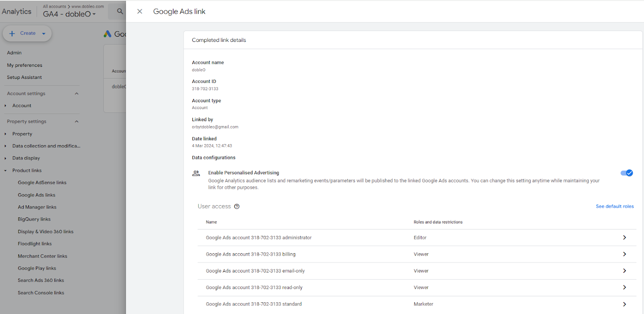Select Google Ads account 318-702-3133 billing
The width and height of the screenshot is (644, 314).
pyautogui.click(x=251, y=254)
